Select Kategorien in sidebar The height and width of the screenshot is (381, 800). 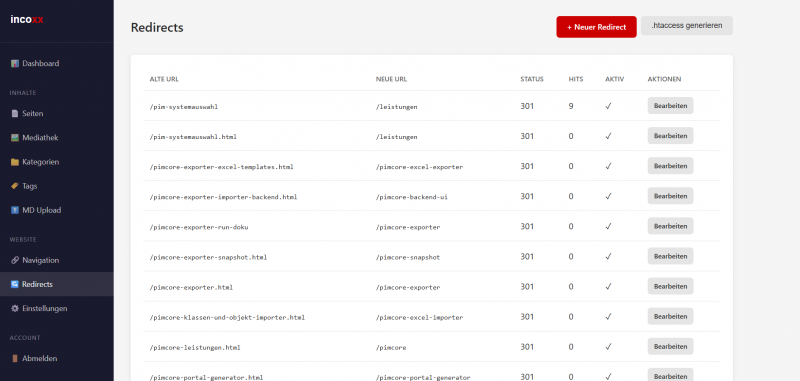57,162
